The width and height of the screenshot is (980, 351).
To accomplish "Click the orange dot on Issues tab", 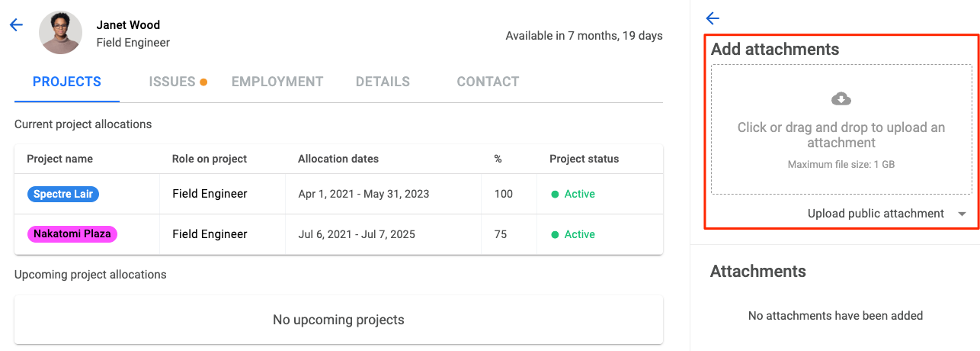I will [203, 82].
